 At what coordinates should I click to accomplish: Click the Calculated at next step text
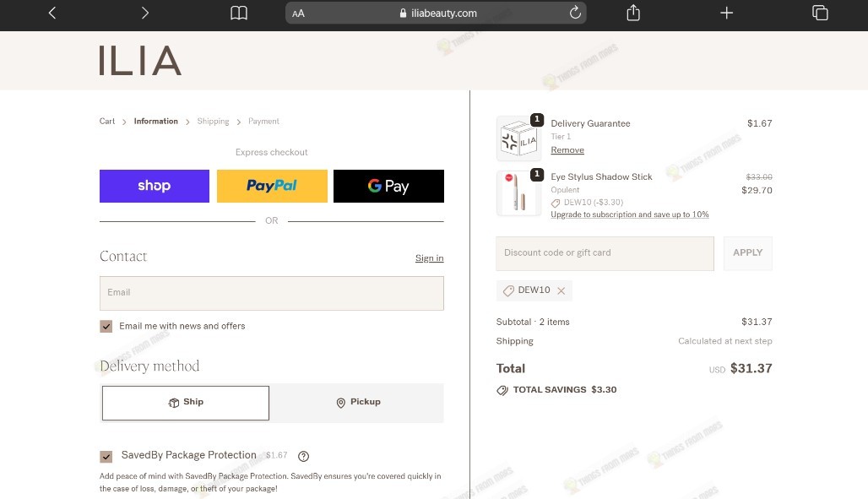[725, 341]
